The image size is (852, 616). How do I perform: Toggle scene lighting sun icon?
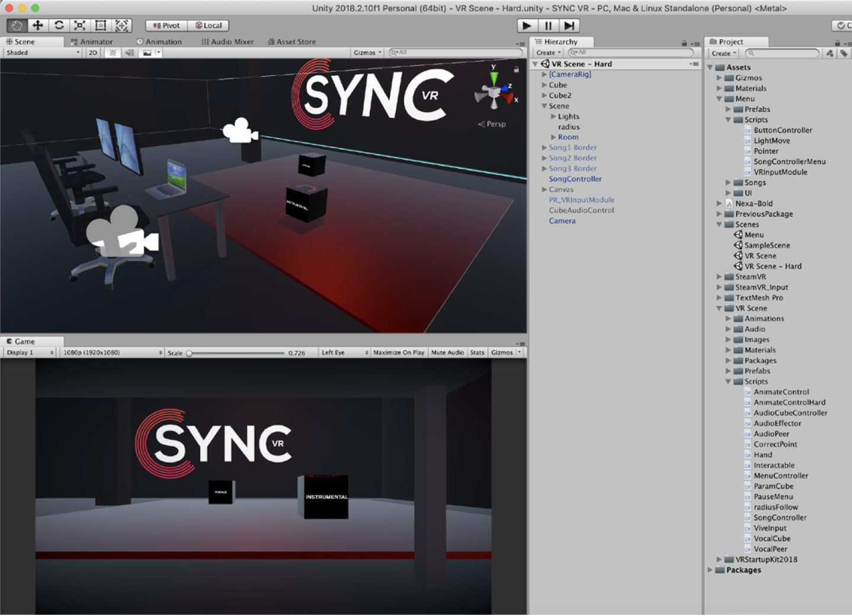113,53
